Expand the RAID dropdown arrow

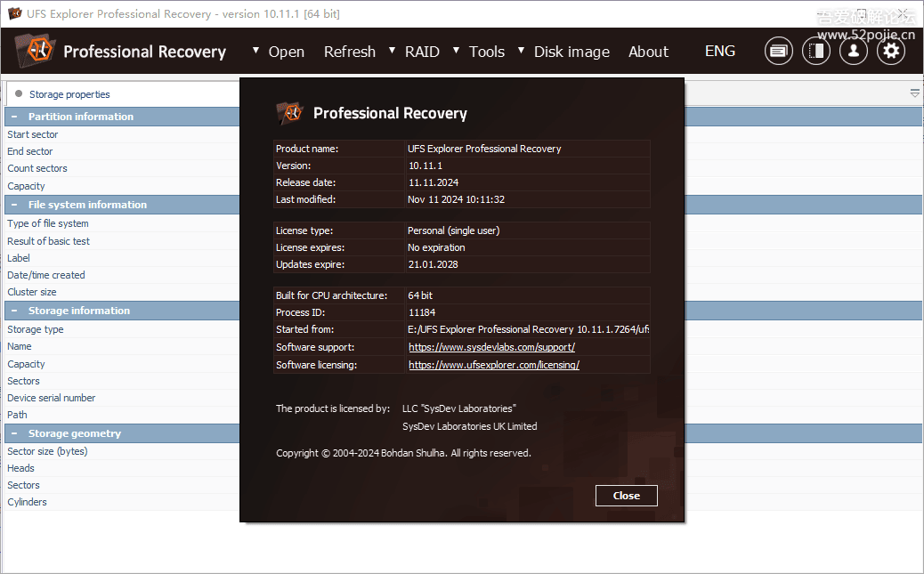(x=392, y=51)
